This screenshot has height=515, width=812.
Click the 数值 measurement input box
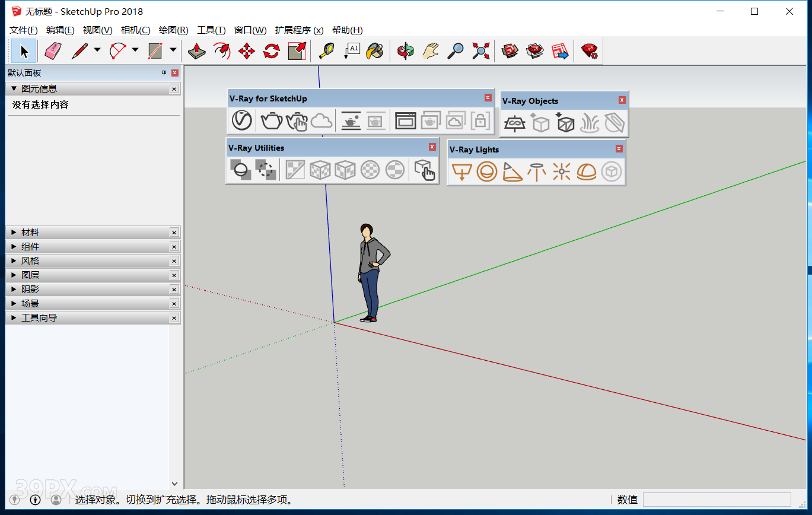click(717, 500)
